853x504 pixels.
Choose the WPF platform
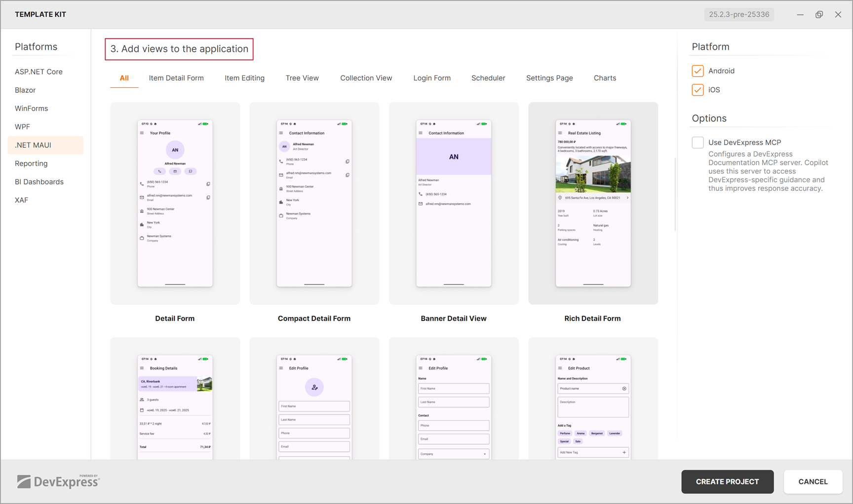tap(22, 127)
